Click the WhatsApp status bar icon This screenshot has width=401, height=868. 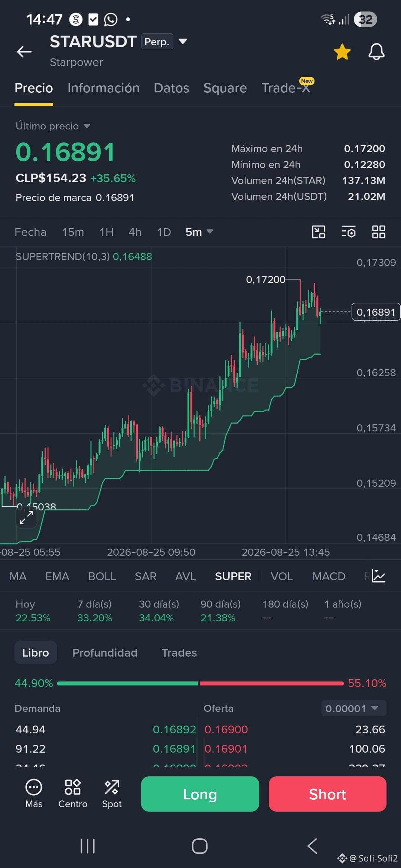click(111, 19)
